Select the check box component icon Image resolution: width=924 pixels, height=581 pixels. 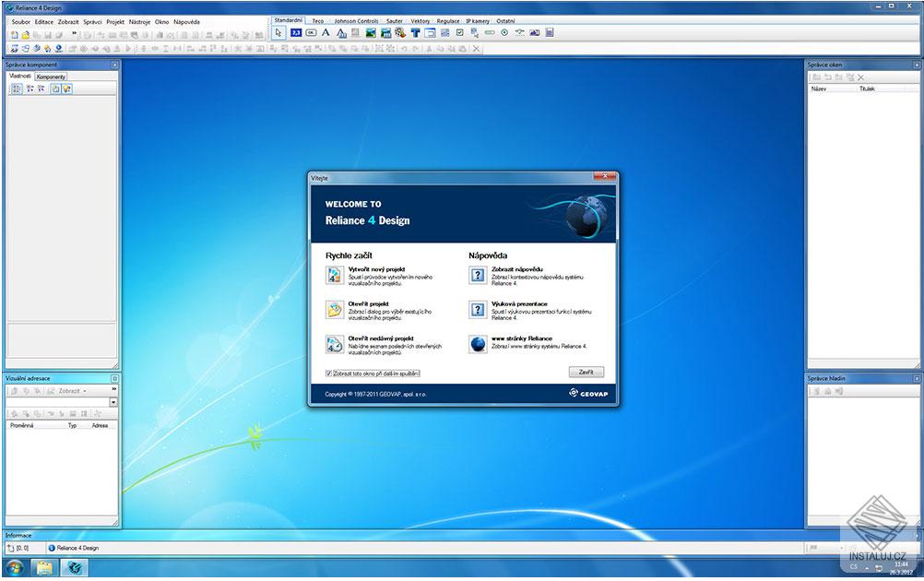460,33
